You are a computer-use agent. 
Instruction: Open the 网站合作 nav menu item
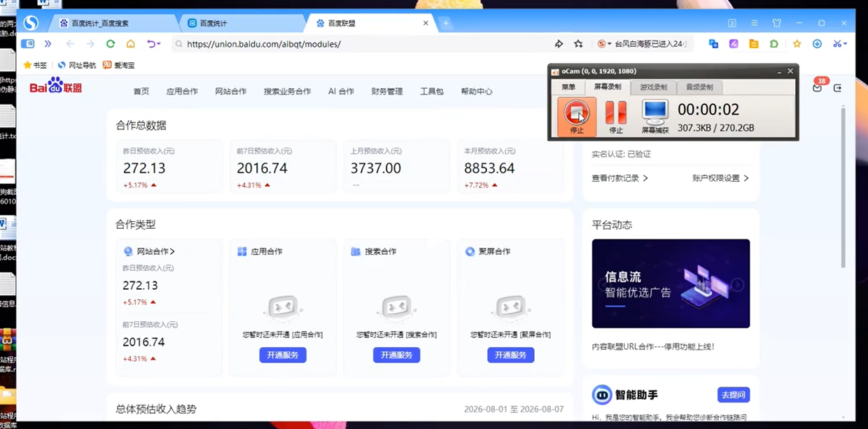tap(231, 92)
